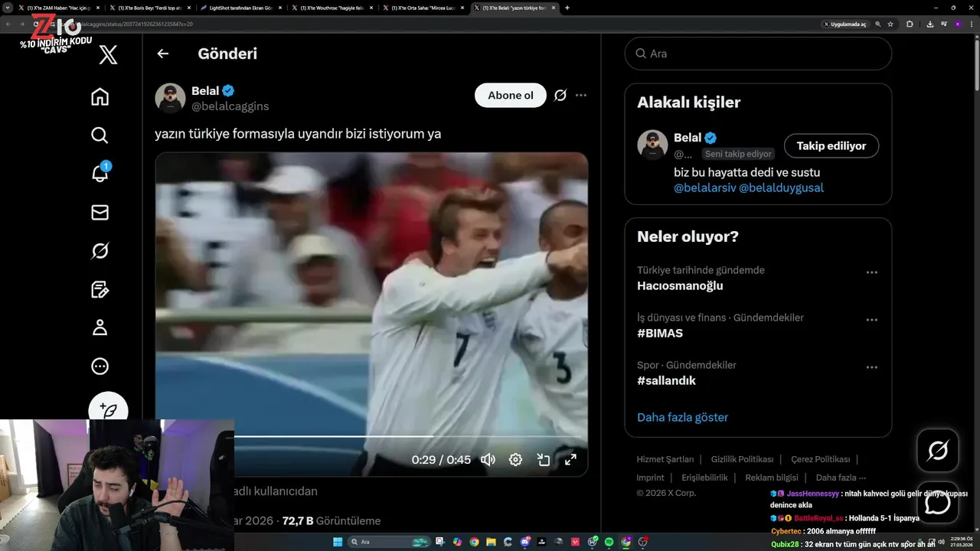Focus the Ara search field
This screenshot has width=980, height=551.
point(758,54)
